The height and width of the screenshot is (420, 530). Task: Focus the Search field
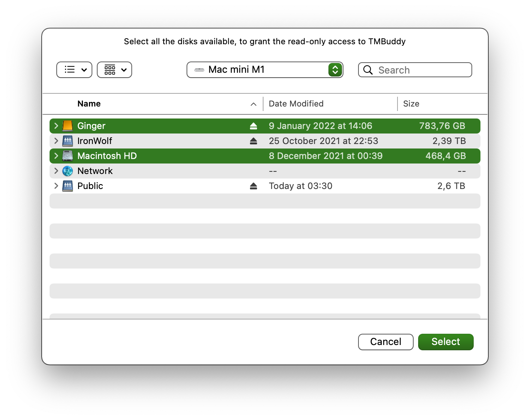click(x=415, y=70)
